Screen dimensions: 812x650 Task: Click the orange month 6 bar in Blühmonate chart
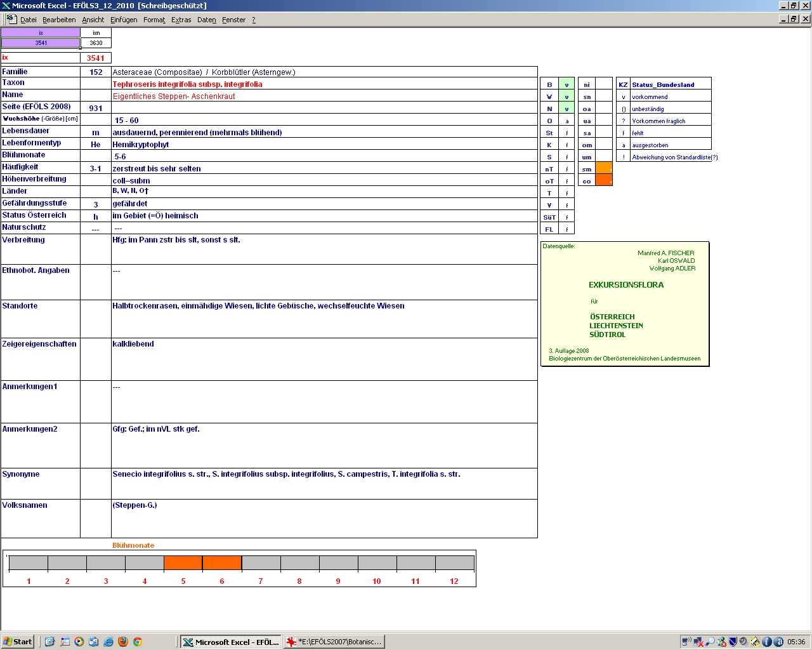tap(222, 562)
